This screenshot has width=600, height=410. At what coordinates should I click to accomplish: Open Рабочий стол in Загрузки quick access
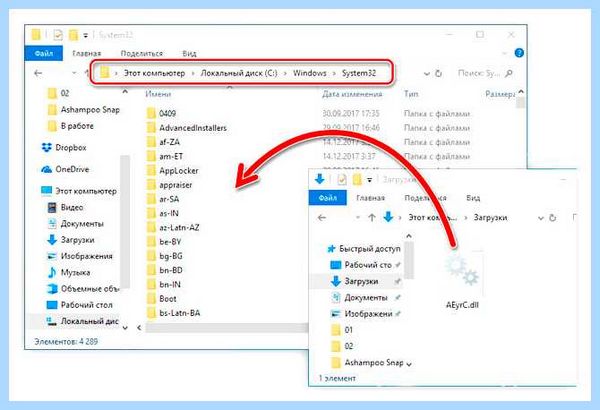pyautogui.click(x=361, y=265)
